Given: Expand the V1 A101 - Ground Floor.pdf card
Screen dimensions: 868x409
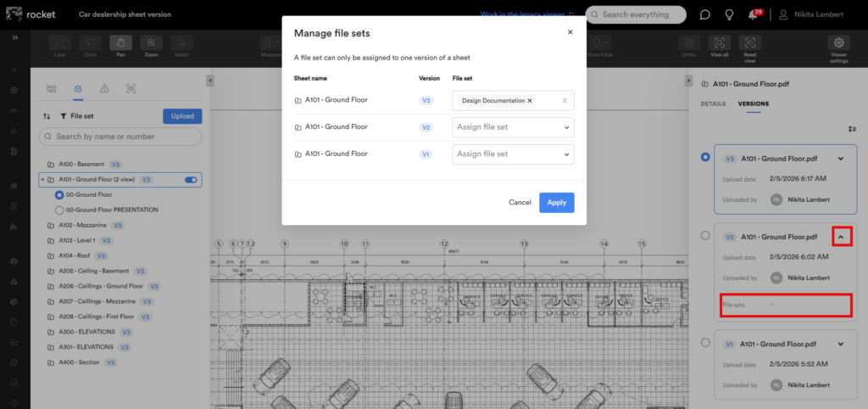Looking at the screenshot, I should coord(840,344).
